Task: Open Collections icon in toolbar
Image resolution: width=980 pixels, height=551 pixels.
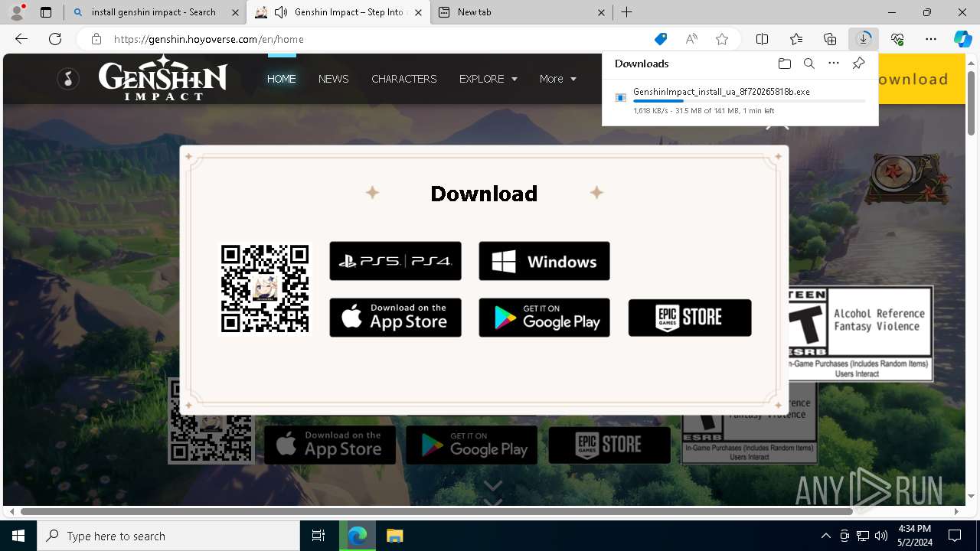Action: [x=830, y=39]
